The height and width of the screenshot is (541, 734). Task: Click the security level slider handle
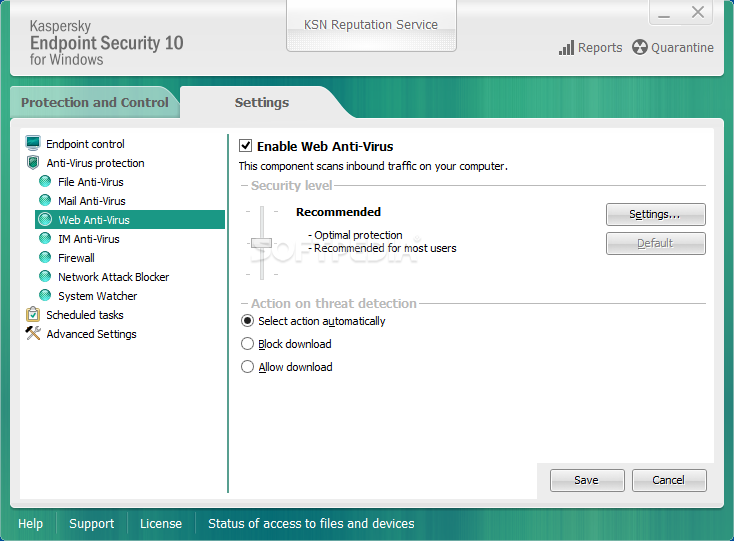tap(261, 243)
